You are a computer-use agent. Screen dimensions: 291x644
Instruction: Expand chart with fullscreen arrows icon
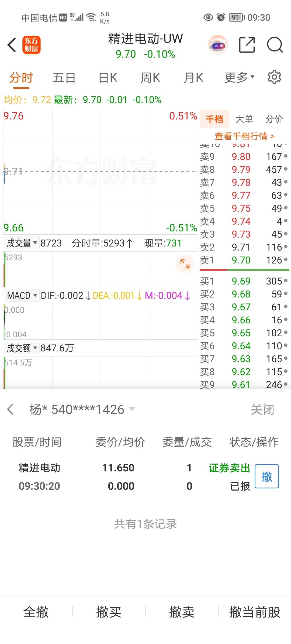pos(185,264)
